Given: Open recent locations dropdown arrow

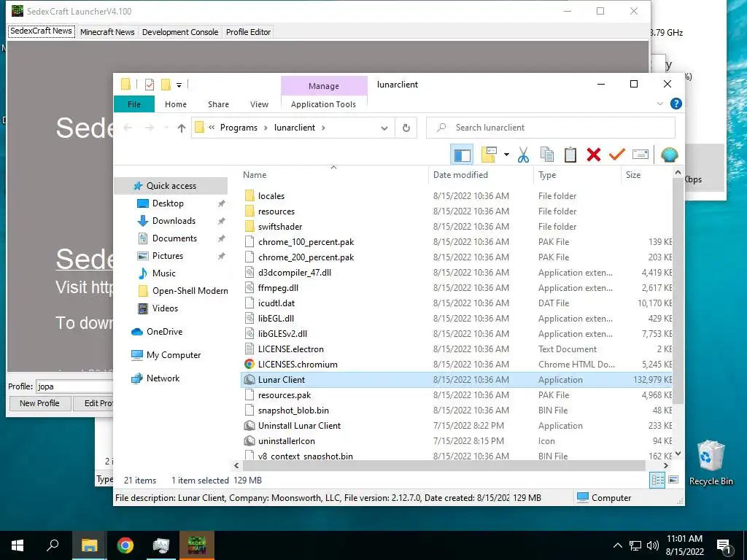Looking at the screenshot, I should (166, 128).
